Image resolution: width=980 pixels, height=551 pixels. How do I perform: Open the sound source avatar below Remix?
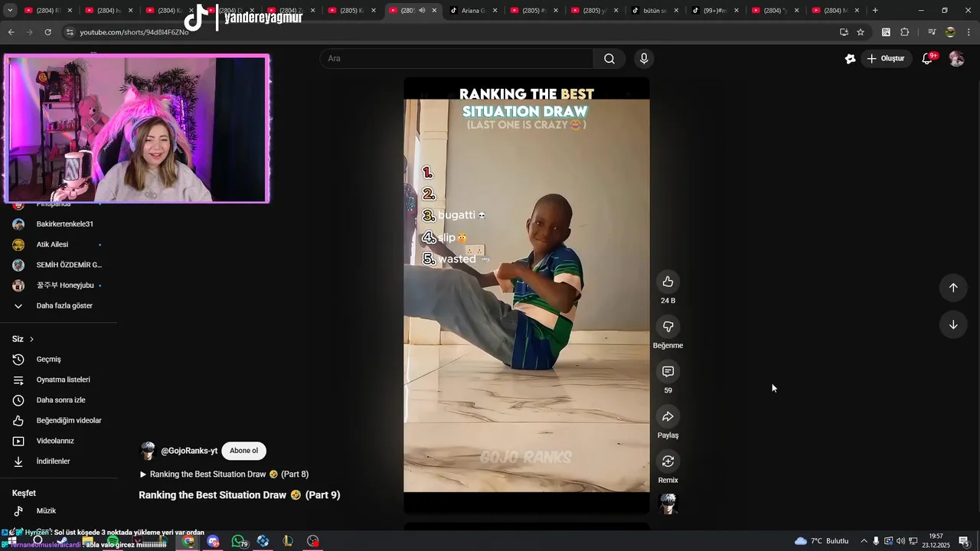[x=668, y=504]
